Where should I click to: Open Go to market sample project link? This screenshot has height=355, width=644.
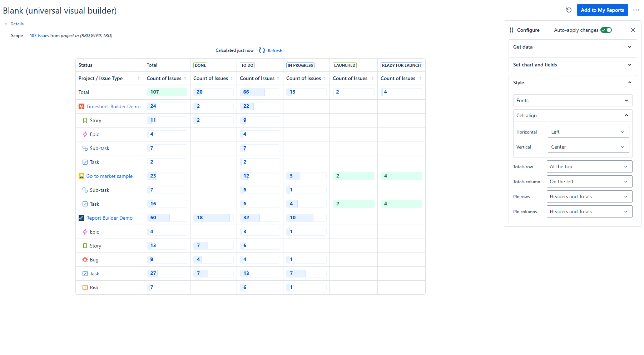(109, 176)
